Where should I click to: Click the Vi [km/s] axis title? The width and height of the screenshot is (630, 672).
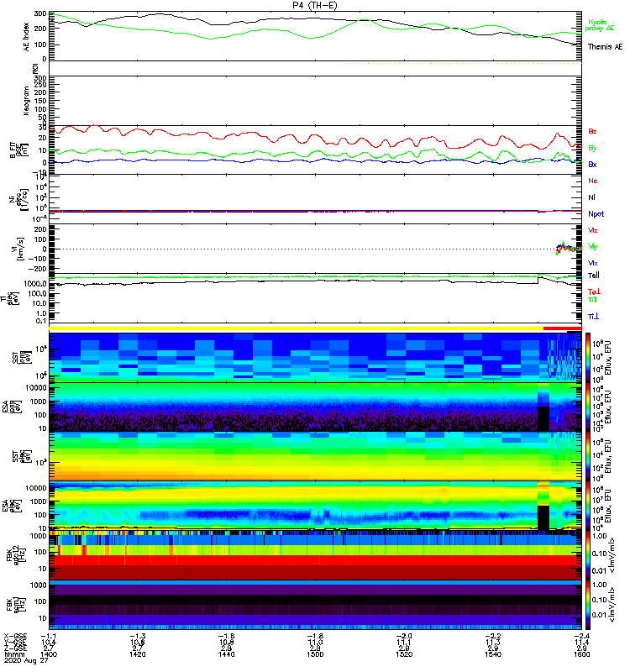point(19,249)
